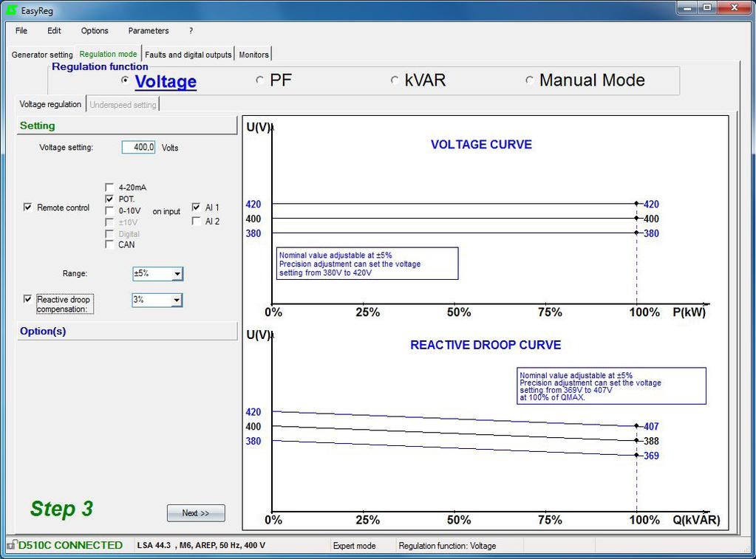
Task: Select the Manual Mode radio button
Action: pyautogui.click(x=529, y=80)
